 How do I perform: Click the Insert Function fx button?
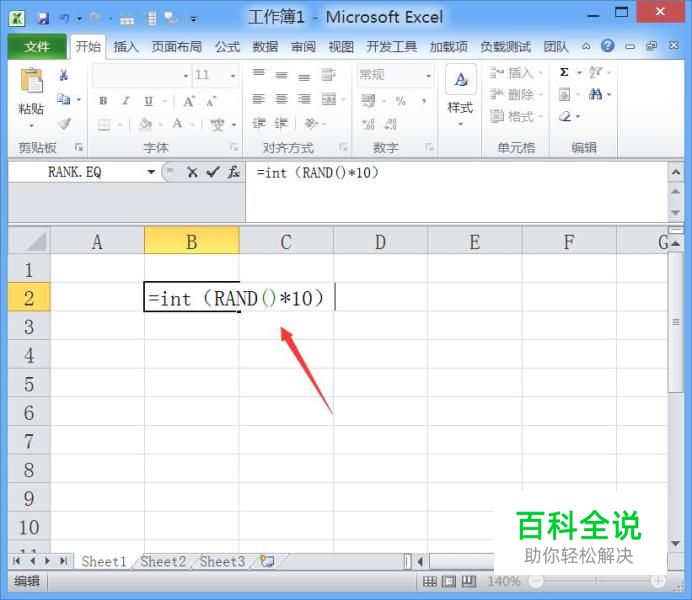233,172
